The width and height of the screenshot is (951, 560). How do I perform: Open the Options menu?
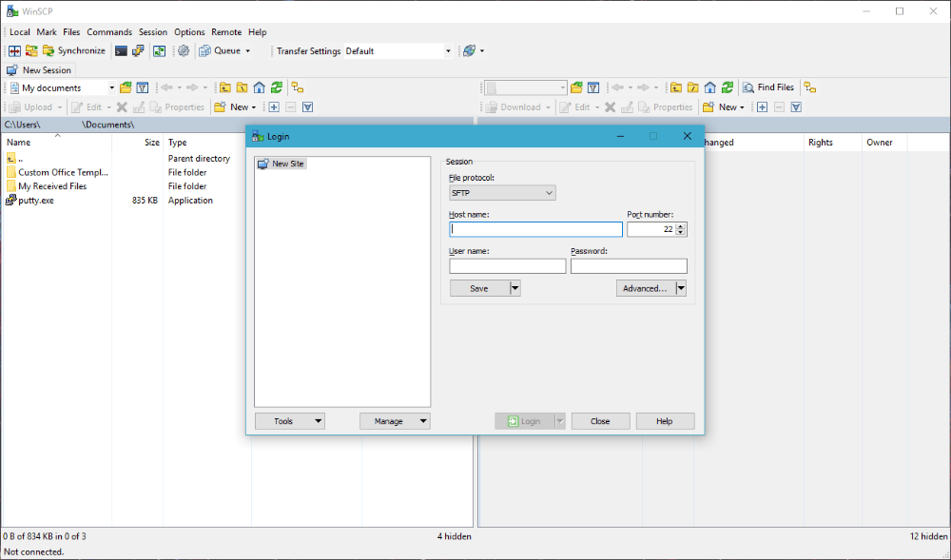click(x=189, y=32)
